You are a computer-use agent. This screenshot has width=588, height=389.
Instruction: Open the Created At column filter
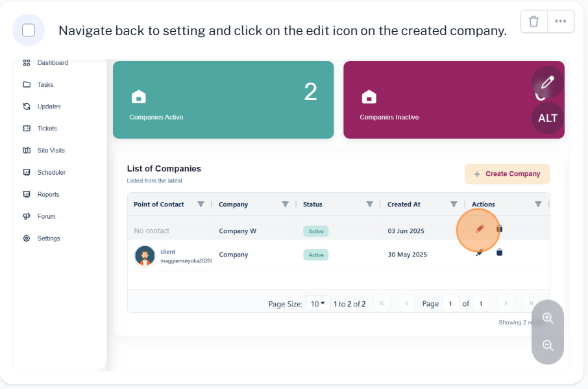click(454, 204)
